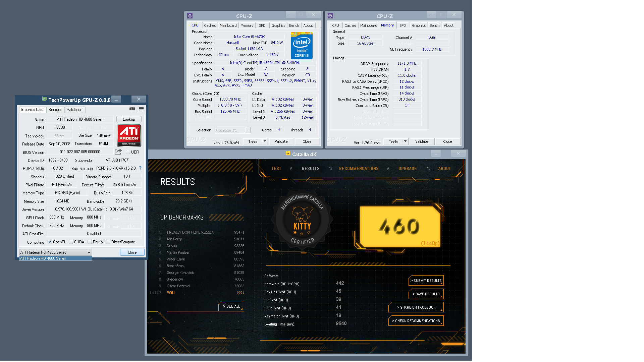Click leaderboard entry 'BenchBros'

tap(175, 266)
